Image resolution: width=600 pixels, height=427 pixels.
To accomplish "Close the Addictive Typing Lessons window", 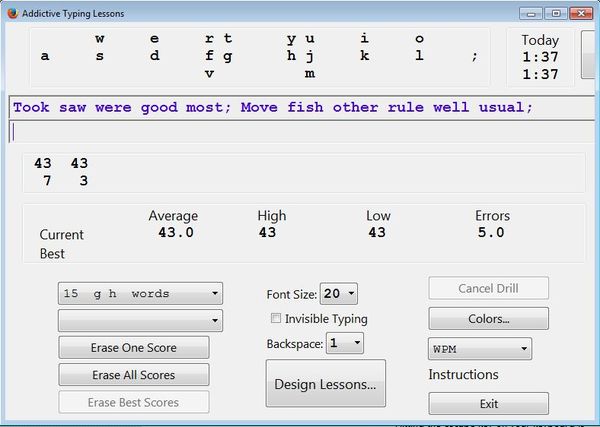I will point(581,14).
